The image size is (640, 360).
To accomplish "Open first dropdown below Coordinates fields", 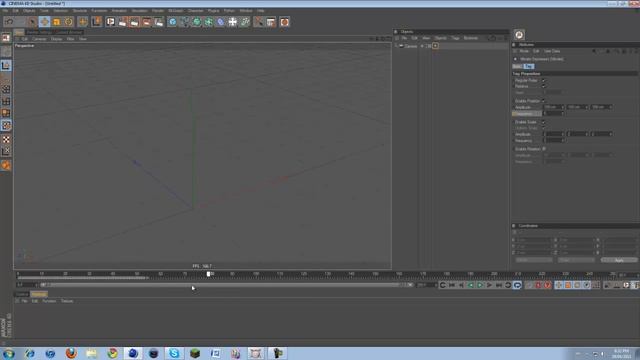I will click(534, 260).
